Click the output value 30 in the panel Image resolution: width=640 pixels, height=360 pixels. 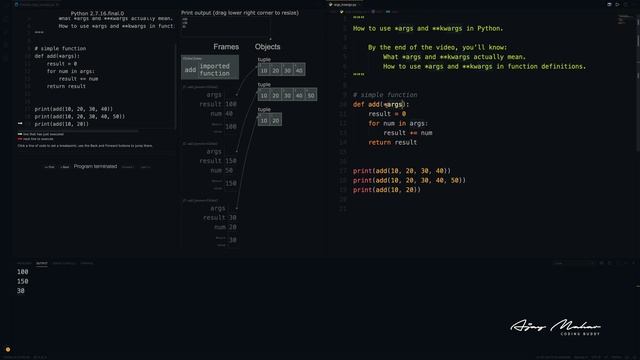(21, 291)
